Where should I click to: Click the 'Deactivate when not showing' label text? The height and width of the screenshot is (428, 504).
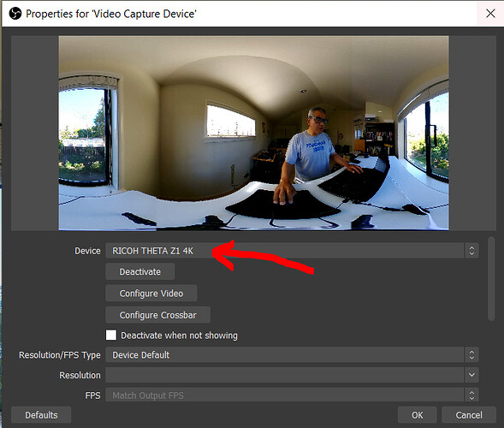(x=179, y=336)
